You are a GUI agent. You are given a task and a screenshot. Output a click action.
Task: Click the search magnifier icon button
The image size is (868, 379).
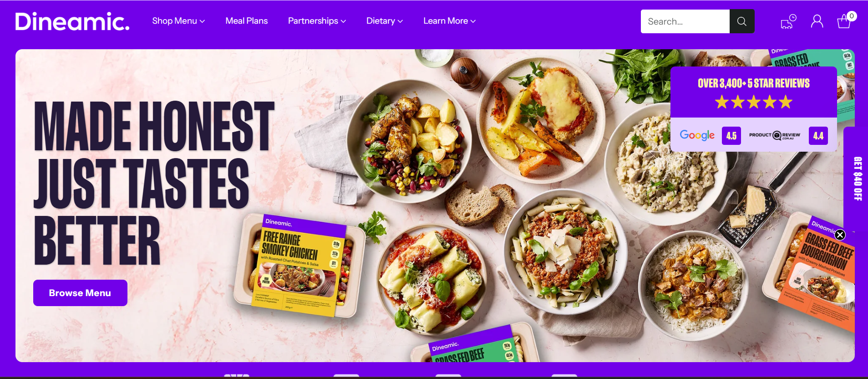[x=741, y=21]
